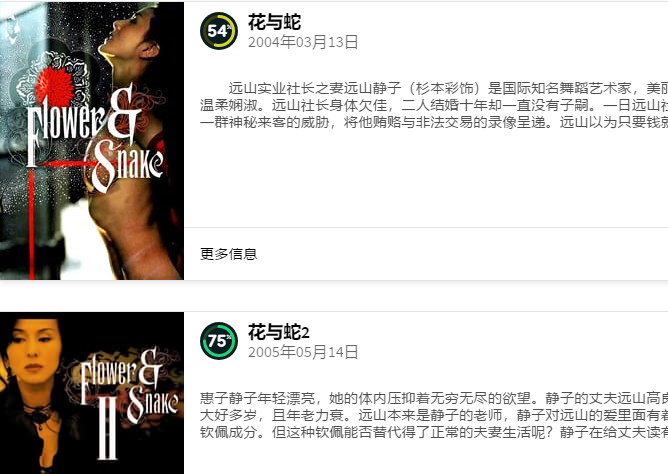Open the Flower & Snake II poster
The height and width of the screenshot is (474, 668).
tap(92, 393)
